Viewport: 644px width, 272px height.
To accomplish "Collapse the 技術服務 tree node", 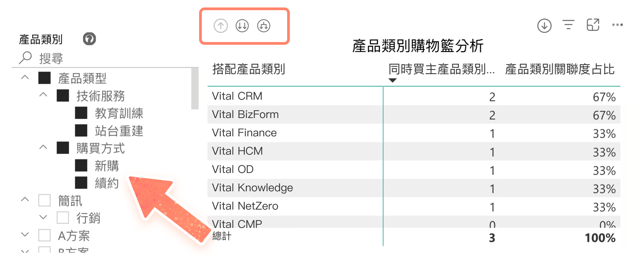I will (x=43, y=95).
